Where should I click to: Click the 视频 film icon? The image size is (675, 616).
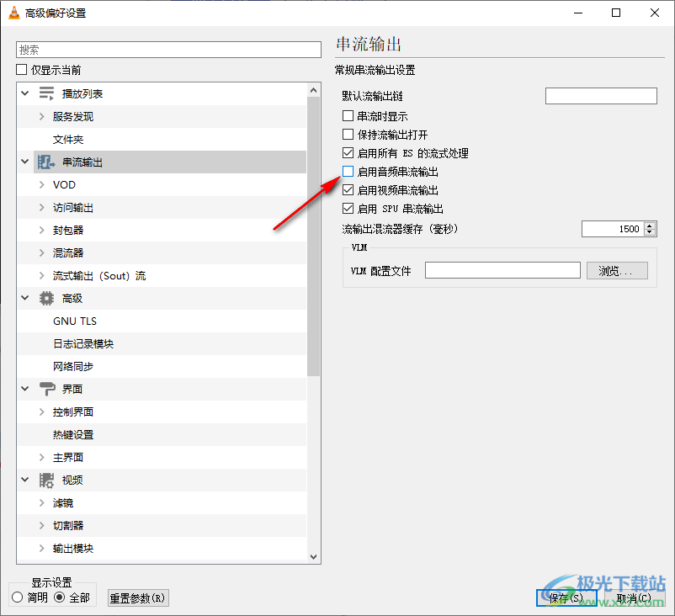46,480
